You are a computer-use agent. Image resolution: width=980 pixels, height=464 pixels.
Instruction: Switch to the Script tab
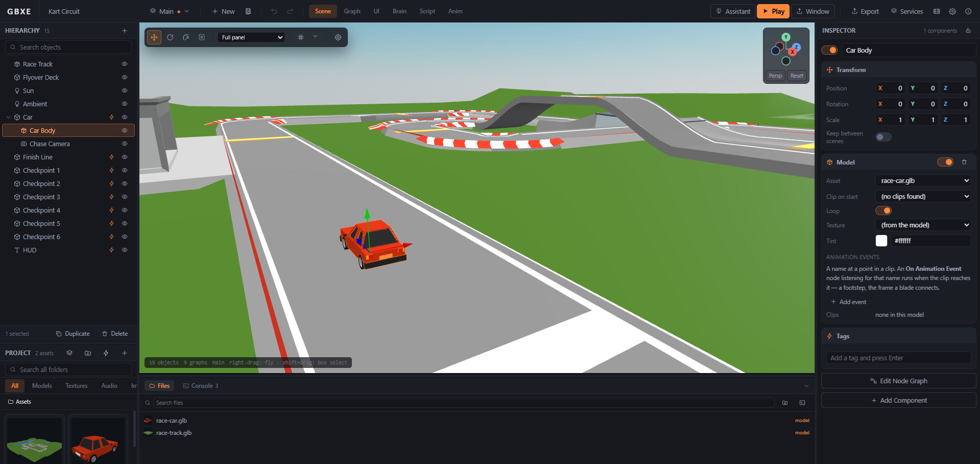coord(427,11)
